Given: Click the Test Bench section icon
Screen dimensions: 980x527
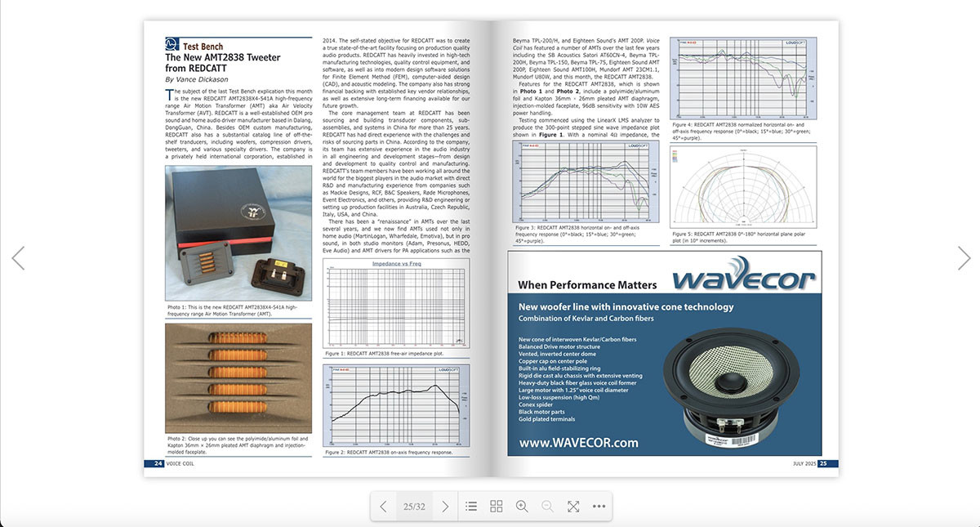Looking at the screenshot, I should (x=172, y=43).
